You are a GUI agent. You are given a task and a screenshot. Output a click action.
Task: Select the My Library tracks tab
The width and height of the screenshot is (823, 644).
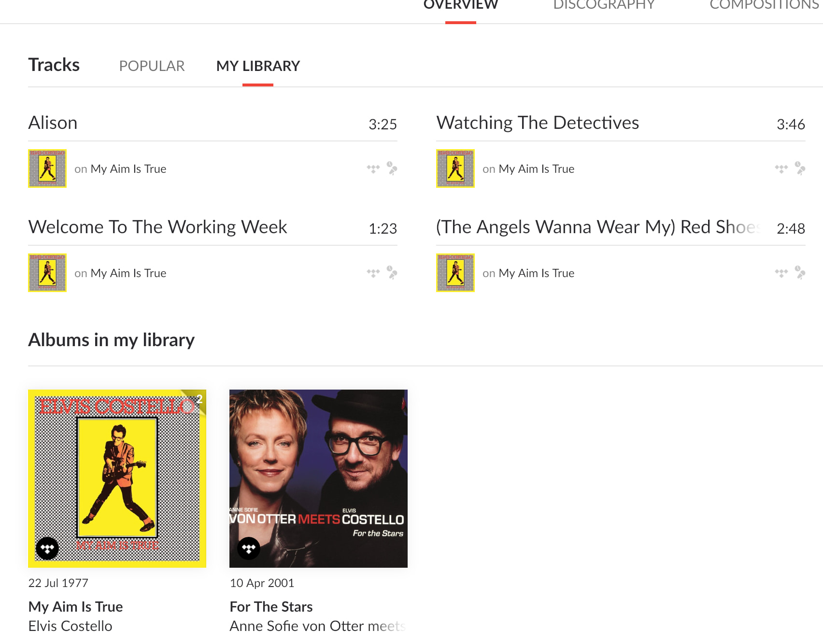coord(258,66)
